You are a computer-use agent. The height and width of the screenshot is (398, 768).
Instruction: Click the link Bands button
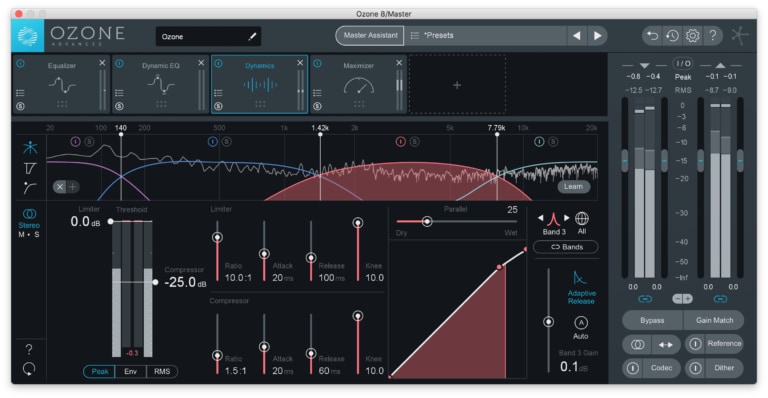click(x=566, y=247)
